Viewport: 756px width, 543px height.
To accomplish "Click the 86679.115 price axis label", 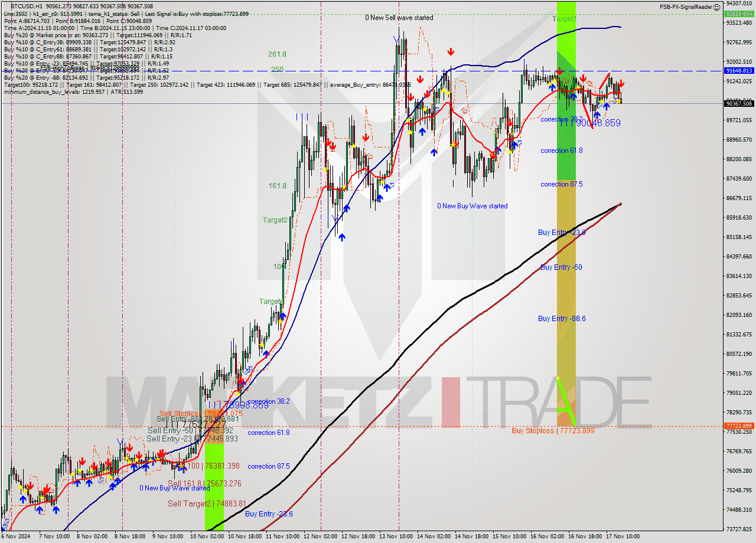I will pos(738,198).
